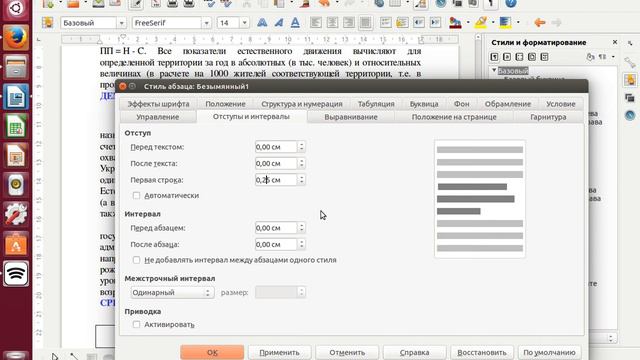Center align text in Writer toolbar
Screen dimensions: 640x360
tap(332, 22)
